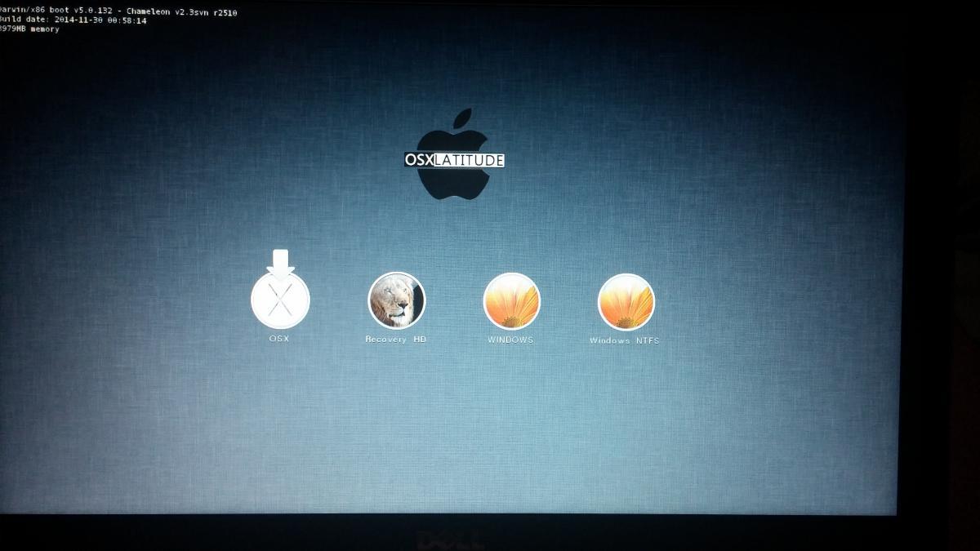Click the Apple logo silhouette

[453, 180]
